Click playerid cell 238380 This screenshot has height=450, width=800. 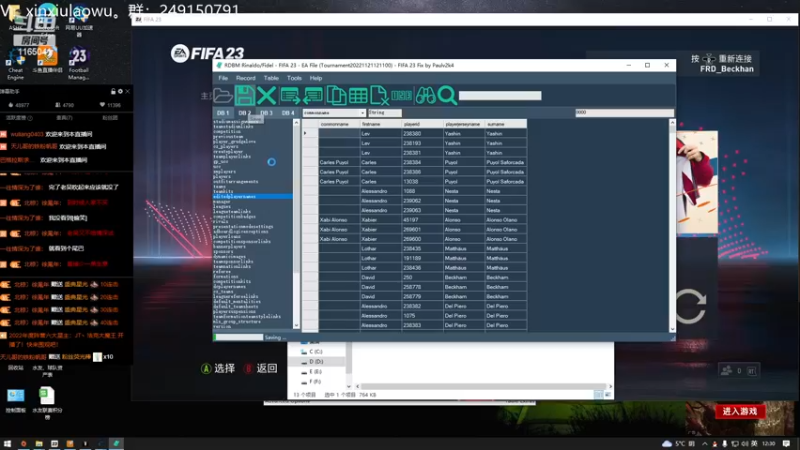click(422, 134)
